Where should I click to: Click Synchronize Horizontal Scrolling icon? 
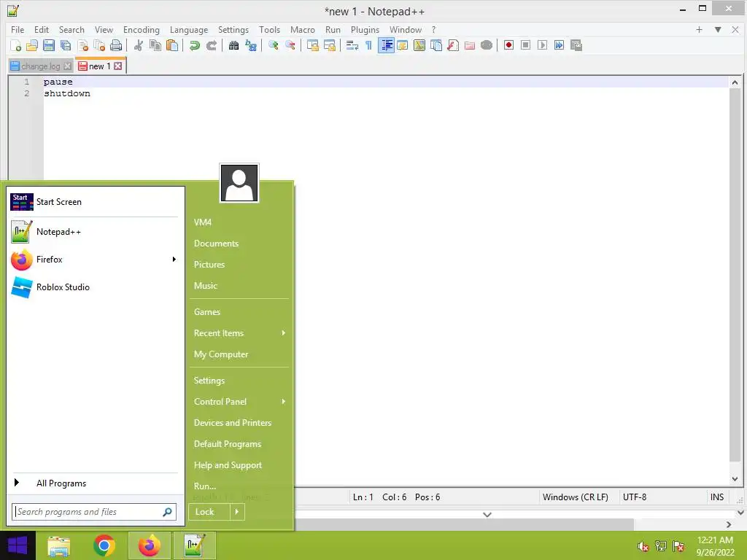click(x=330, y=45)
